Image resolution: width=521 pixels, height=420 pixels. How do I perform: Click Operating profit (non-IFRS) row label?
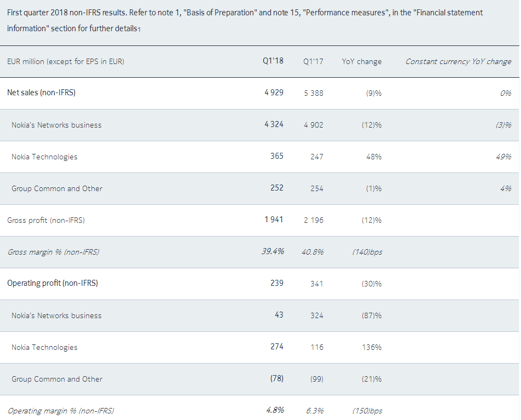pyautogui.click(x=53, y=283)
